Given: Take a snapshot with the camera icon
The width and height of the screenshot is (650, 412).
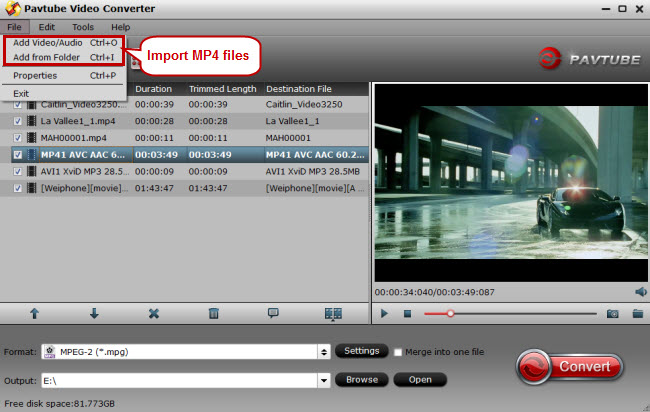Looking at the screenshot, I should pos(613,314).
